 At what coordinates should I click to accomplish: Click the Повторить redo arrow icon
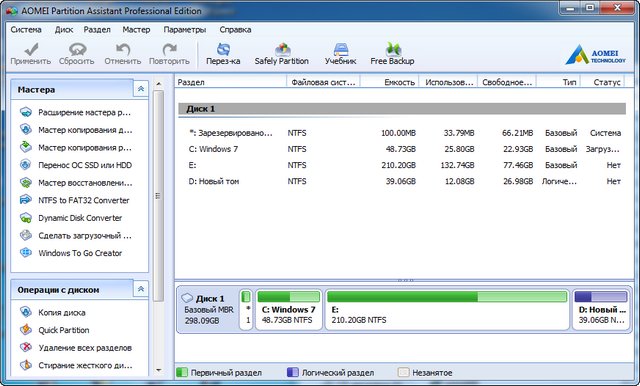click(169, 49)
